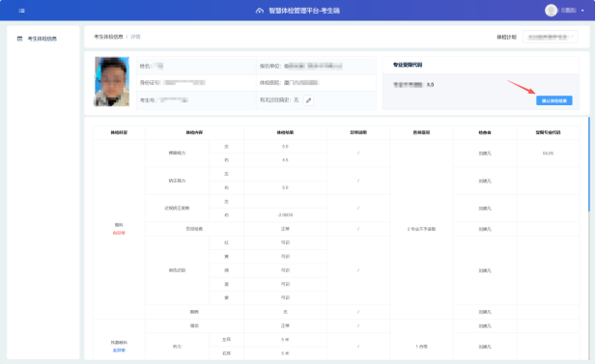Edit medical history with the pencil icon
This screenshot has height=364, width=596.
[309, 100]
